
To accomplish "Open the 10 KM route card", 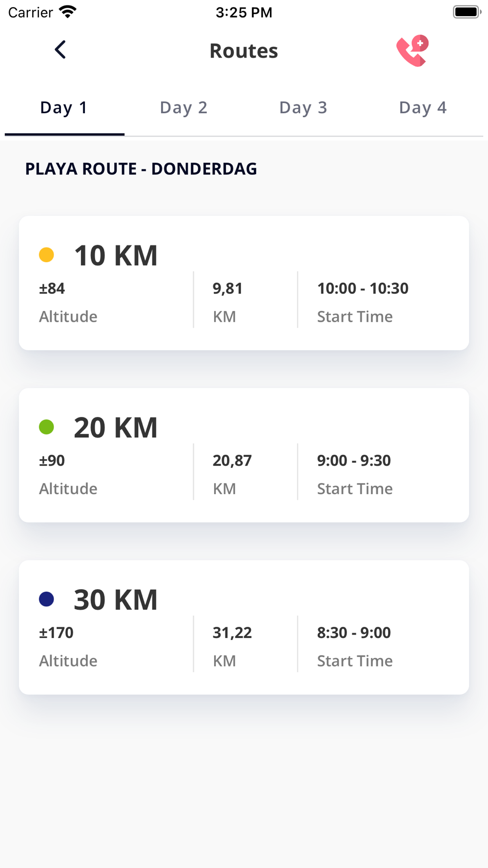I will pyautogui.click(x=244, y=283).
